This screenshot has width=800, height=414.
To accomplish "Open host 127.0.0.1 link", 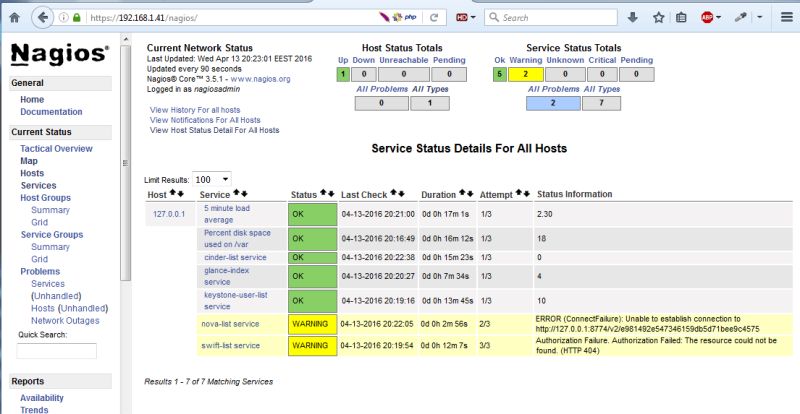I will (x=169, y=214).
